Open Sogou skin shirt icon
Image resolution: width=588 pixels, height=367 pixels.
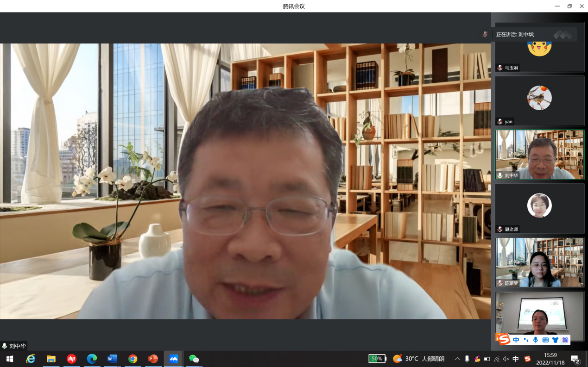point(555,340)
